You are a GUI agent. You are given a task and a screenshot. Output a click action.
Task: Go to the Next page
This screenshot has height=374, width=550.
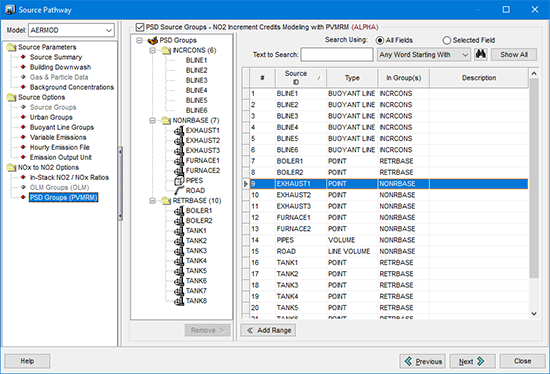472,361
